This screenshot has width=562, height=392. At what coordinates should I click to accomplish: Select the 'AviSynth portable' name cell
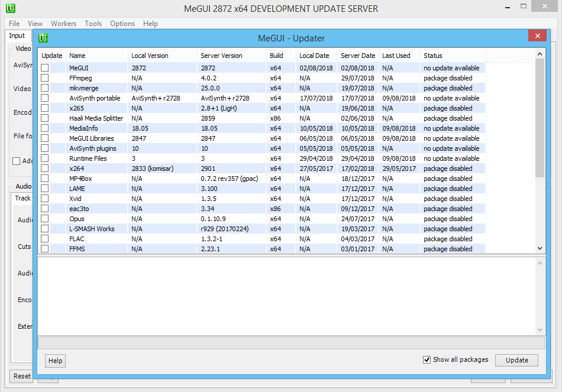[x=95, y=98]
